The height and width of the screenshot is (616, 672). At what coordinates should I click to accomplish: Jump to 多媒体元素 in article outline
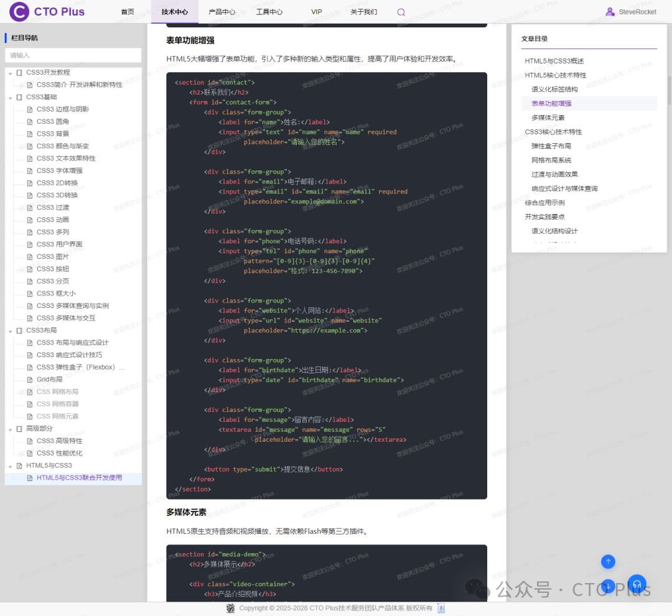pyautogui.click(x=548, y=118)
